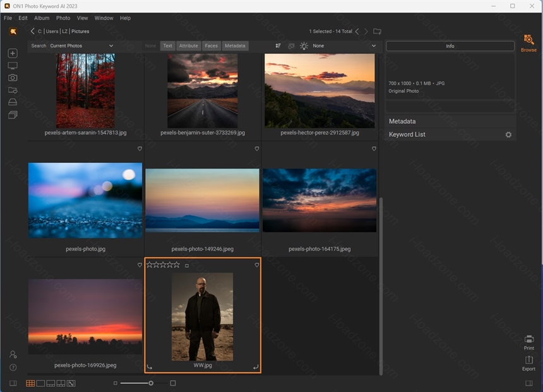Adjust the thumbnail size slider handle
The image size is (543, 392).
pos(151,383)
